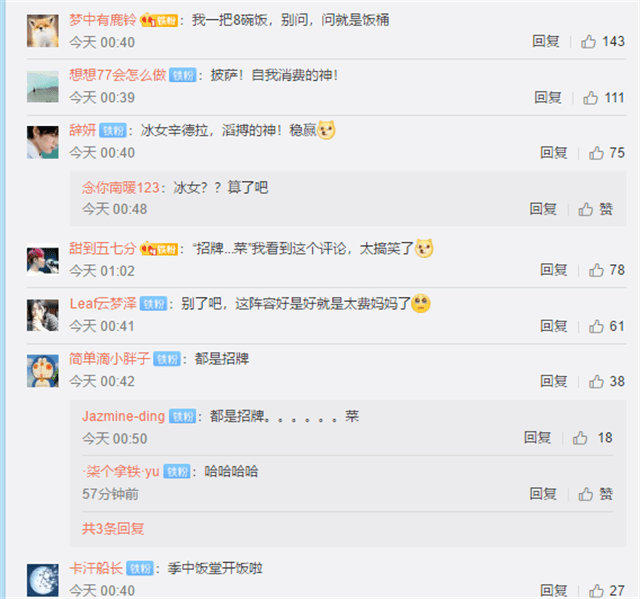Image resolution: width=640 pixels, height=599 pixels.
Task: Like the 披萨 comment with 111 likes
Action: (x=603, y=98)
